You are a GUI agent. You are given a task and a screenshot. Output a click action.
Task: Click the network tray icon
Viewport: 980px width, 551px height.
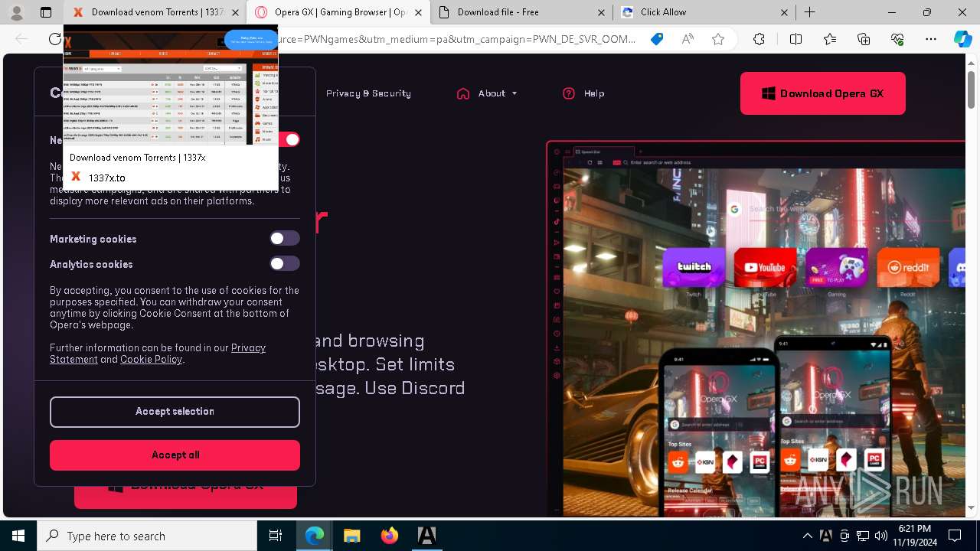point(863,536)
